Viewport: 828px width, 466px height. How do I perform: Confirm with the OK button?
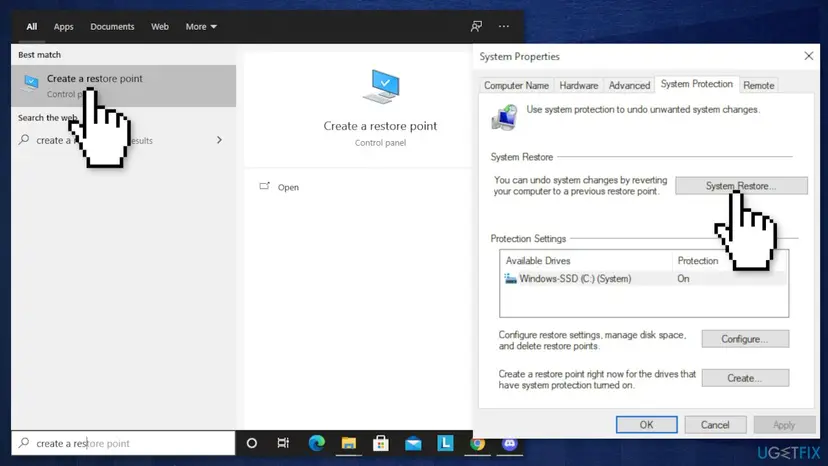pos(646,425)
